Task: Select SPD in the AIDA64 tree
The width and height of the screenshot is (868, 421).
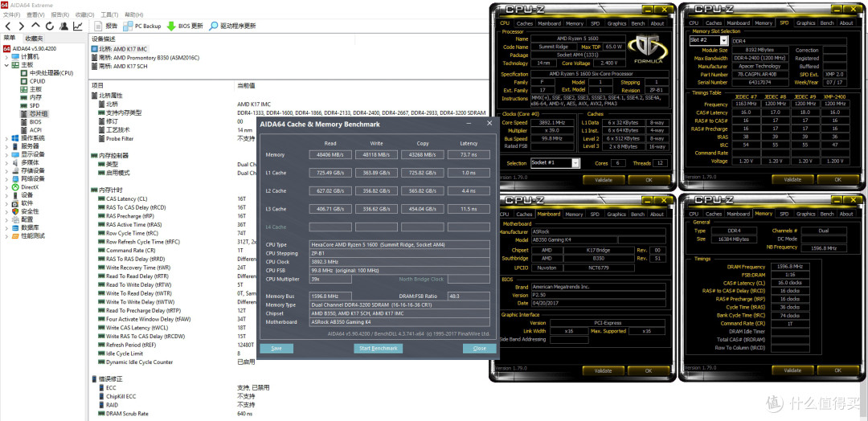Action: coord(30,105)
